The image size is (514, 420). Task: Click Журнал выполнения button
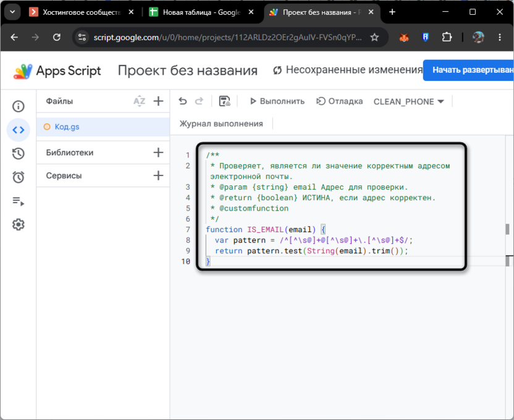[221, 124]
